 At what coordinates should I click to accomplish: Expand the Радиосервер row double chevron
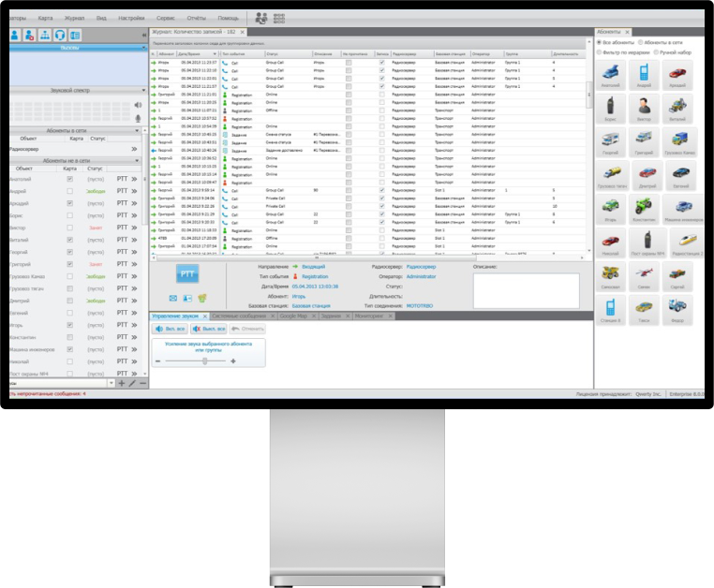(134, 149)
